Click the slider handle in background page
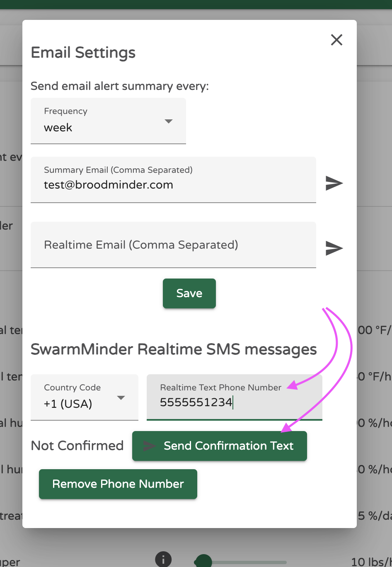 [x=203, y=562]
